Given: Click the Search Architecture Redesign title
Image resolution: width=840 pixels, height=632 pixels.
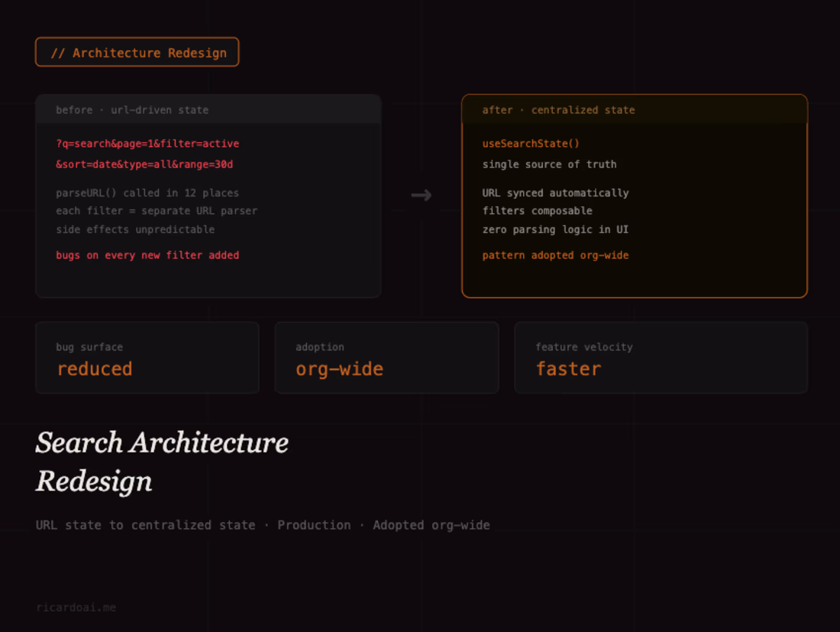Looking at the screenshot, I should (161, 462).
